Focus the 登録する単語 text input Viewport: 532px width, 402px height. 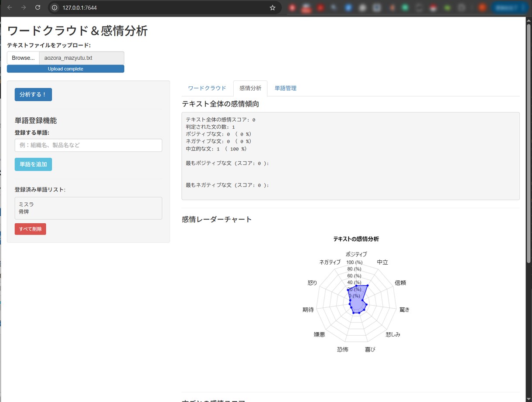point(88,145)
